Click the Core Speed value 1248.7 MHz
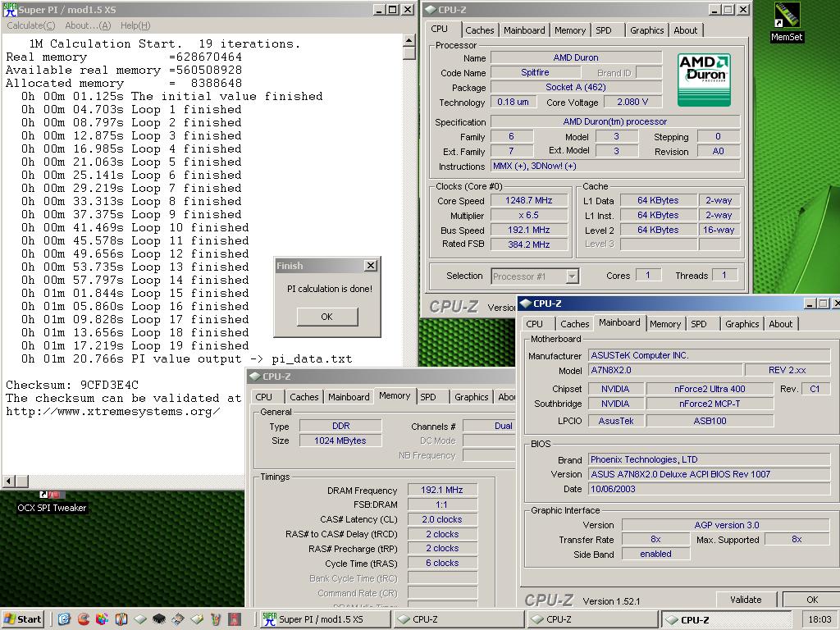 (x=529, y=200)
